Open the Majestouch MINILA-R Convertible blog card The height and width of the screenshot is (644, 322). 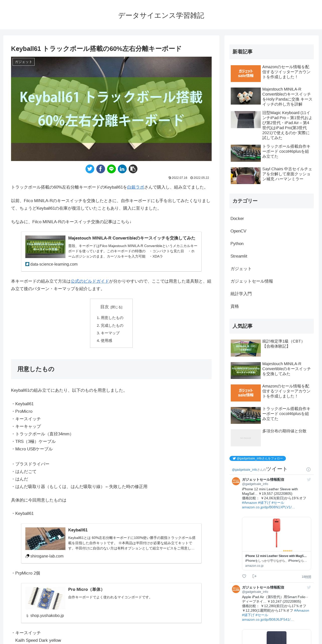pos(111,252)
